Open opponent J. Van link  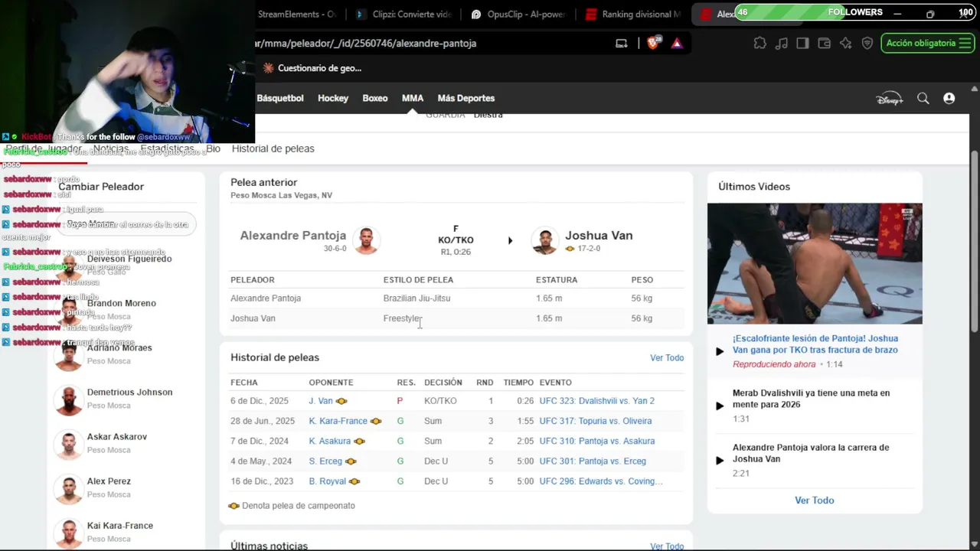click(x=321, y=401)
